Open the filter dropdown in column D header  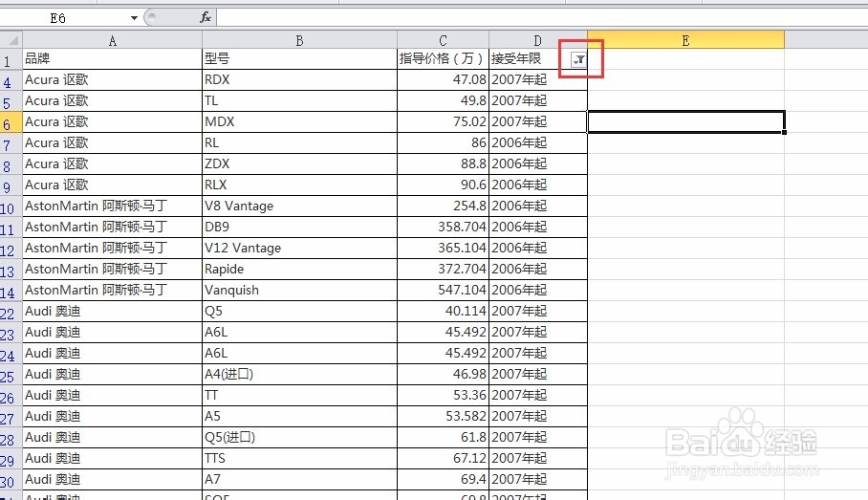[x=578, y=59]
